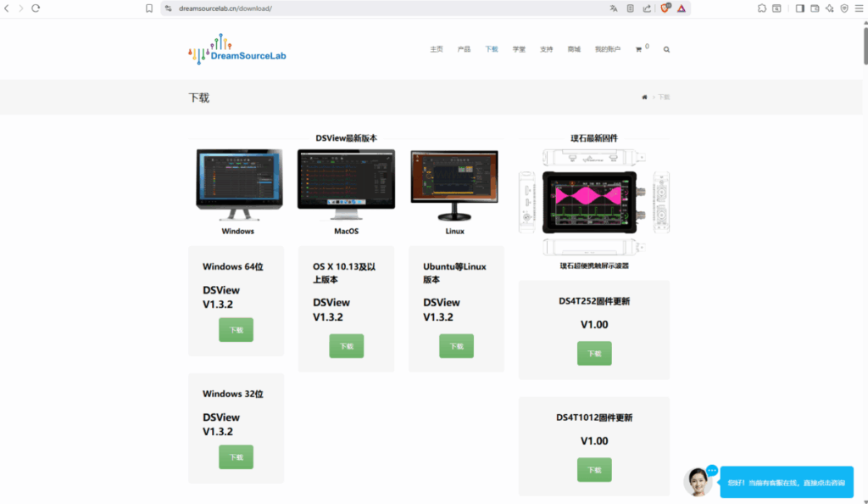This screenshot has height=504, width=868.
Task: Open the shopping cart icon
Action: click(x=639, y=49)
